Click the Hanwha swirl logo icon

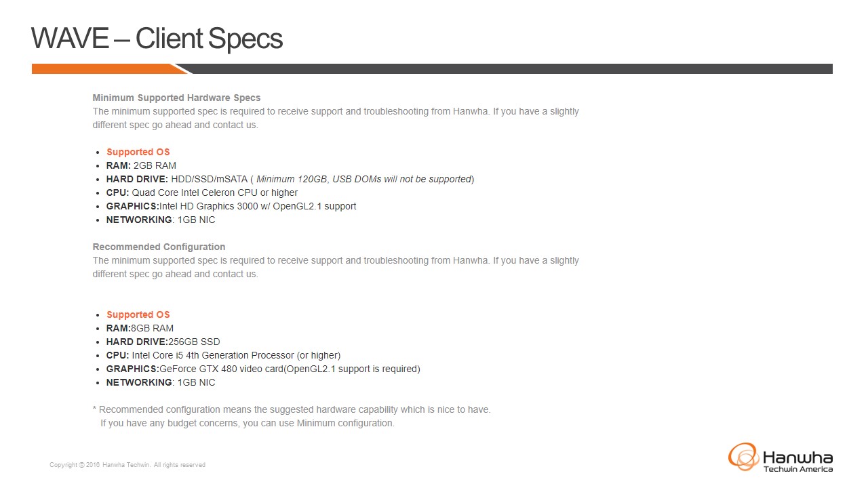(x=743, y=456)
